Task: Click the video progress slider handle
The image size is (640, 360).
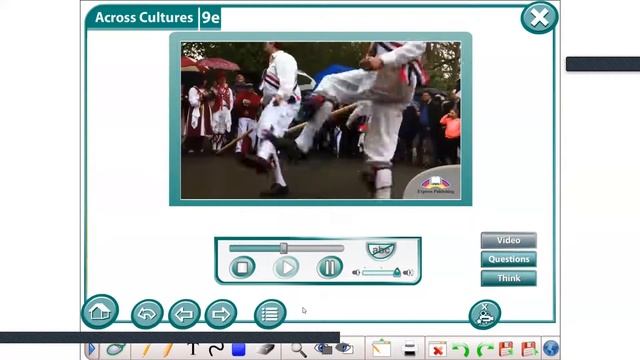Action: pos(284,248)
